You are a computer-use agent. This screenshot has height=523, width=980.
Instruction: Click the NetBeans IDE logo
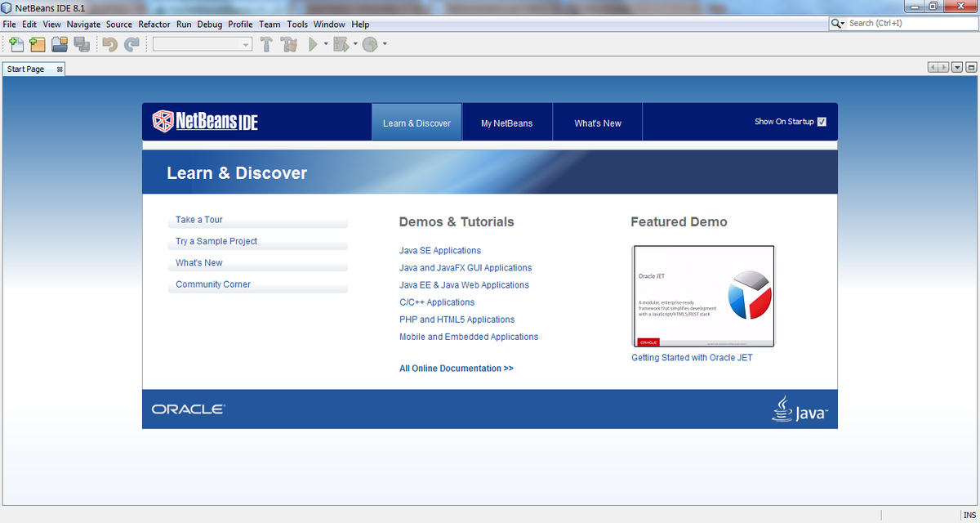(x=205, y=122)
